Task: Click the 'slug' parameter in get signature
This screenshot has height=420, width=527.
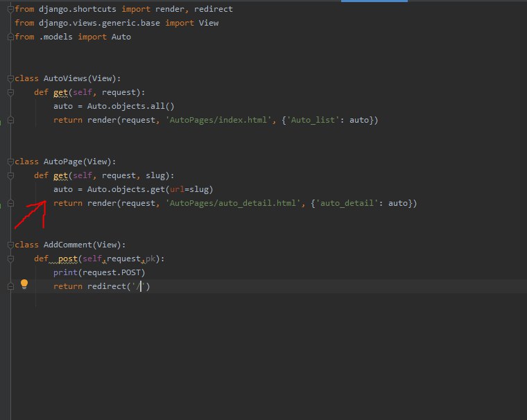Action: [x=155, y=175]
